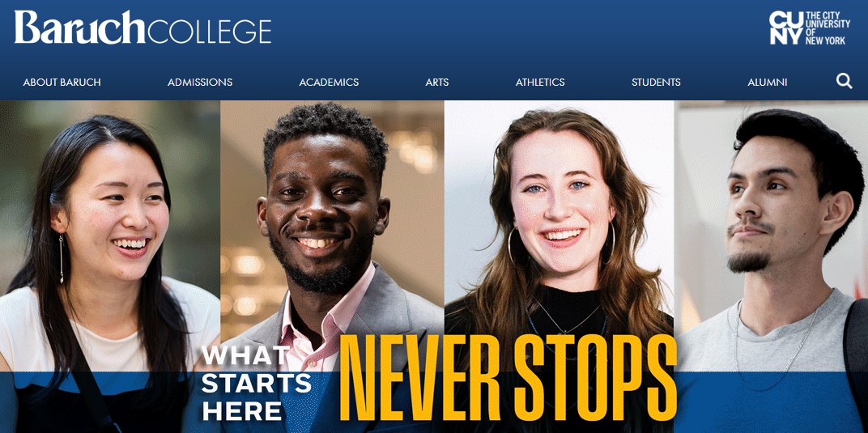This screenshot has height=433, width=868.
Task: Click the "COLLEGE" word in the header logo
Action: 211,31
